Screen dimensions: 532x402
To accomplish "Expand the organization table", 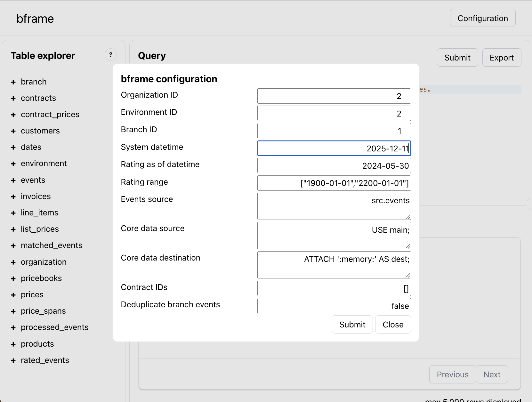I will 13,262.
